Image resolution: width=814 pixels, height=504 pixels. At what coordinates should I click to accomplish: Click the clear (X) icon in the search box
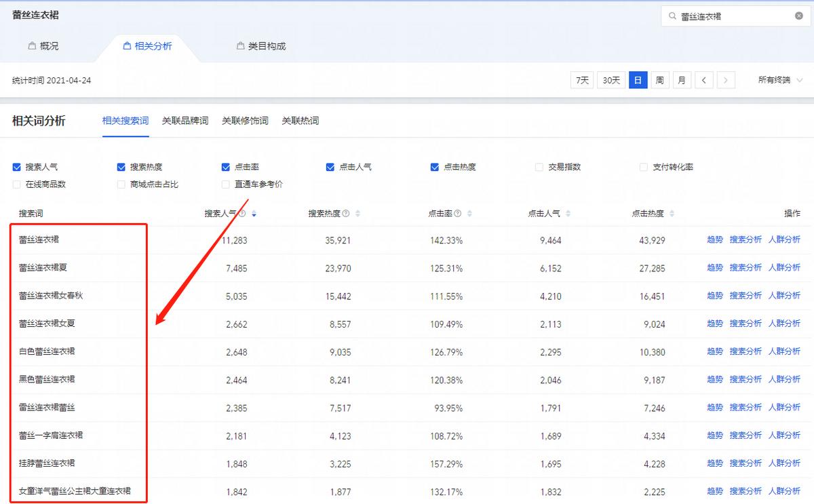pyautogui.click(x=799, y=15)
